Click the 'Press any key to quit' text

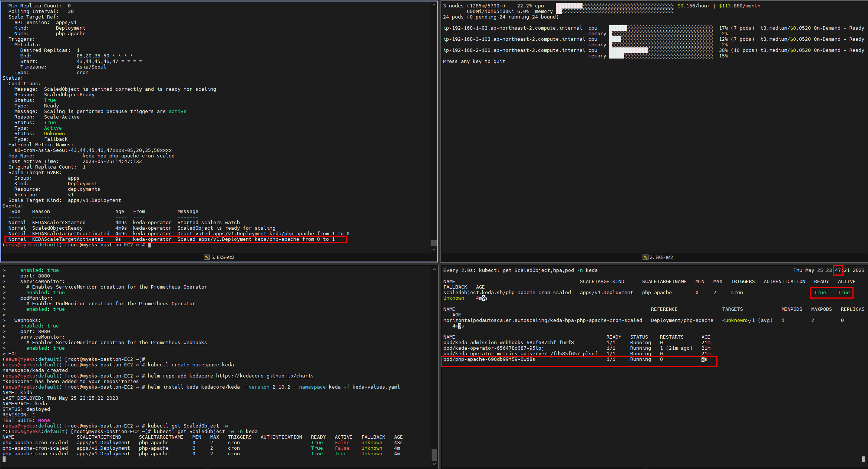(x=473, y=61)
